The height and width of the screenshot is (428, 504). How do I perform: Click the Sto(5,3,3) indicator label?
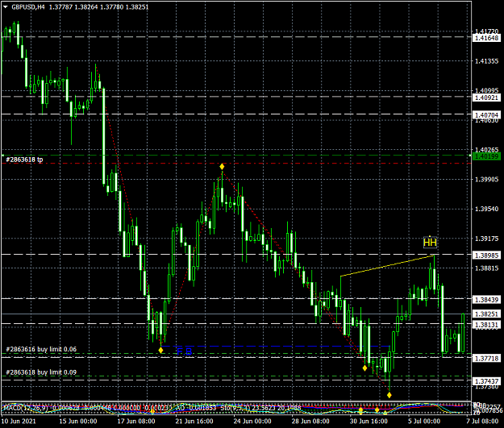pos(234,408)
